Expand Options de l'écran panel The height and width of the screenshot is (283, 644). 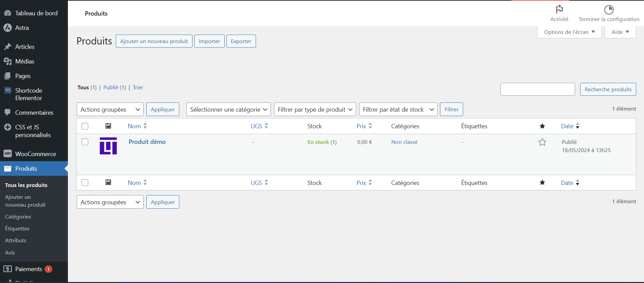click(569, 32)
